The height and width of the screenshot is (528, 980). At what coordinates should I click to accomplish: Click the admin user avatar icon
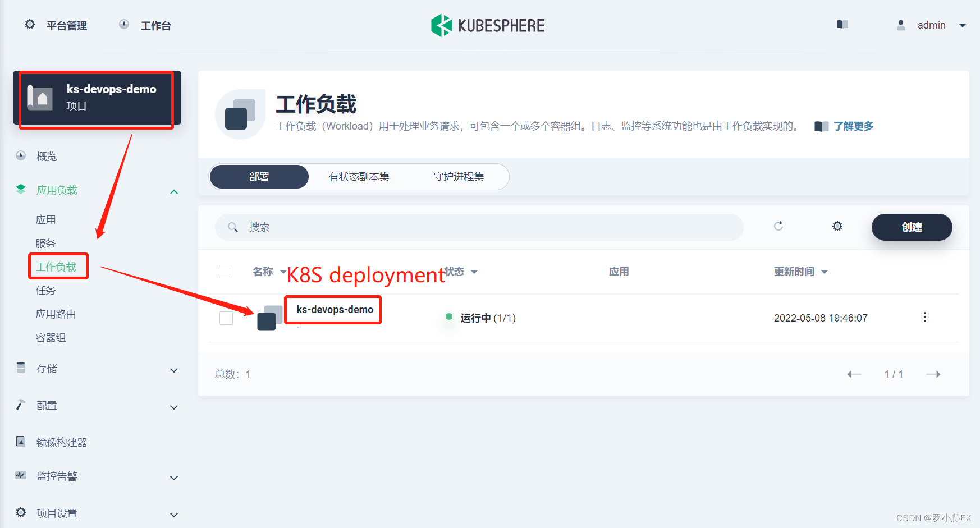(900, 25)
